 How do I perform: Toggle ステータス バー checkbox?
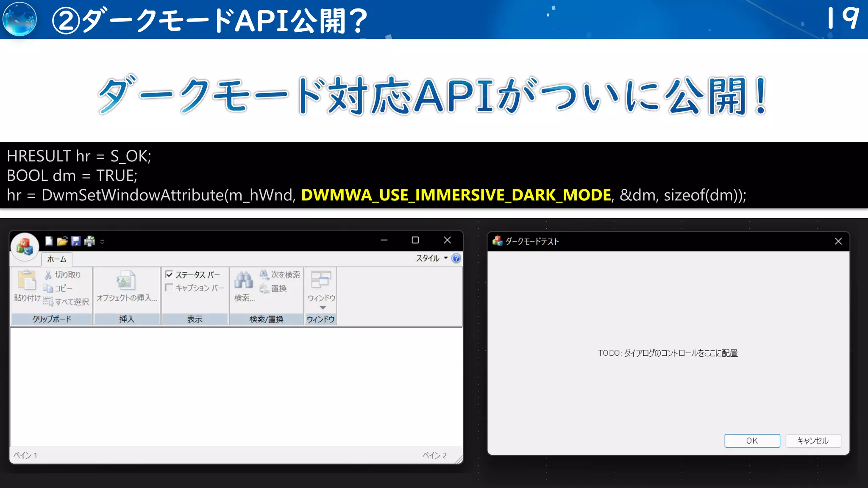(x=193, y=275)
